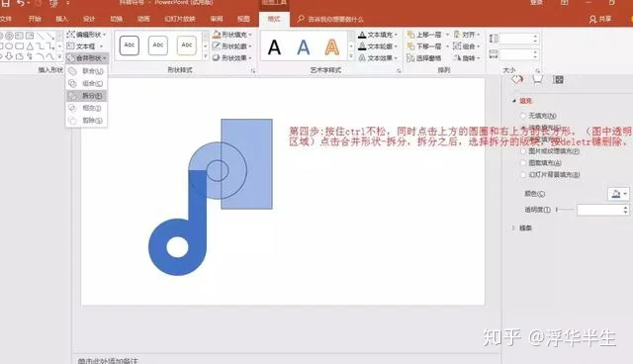The image size is (633, 364).
Task: Open the WordArt styles dialog launcher
Action: 399,70
